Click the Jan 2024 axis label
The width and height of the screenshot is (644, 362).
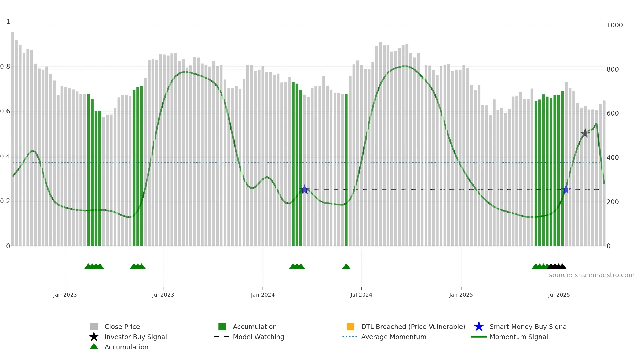pyautogui.click(x=263, y=295)
